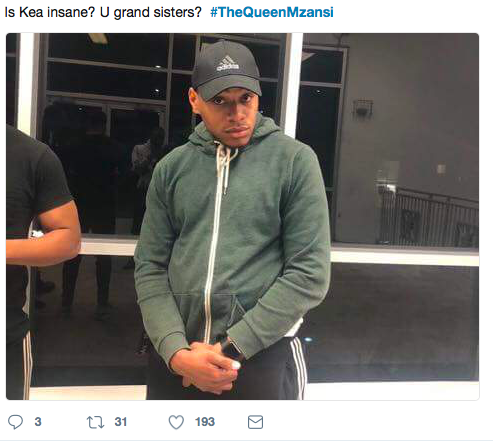Like the tweet with the heart icon
The image size is (493, 444).
pos(176,422)
